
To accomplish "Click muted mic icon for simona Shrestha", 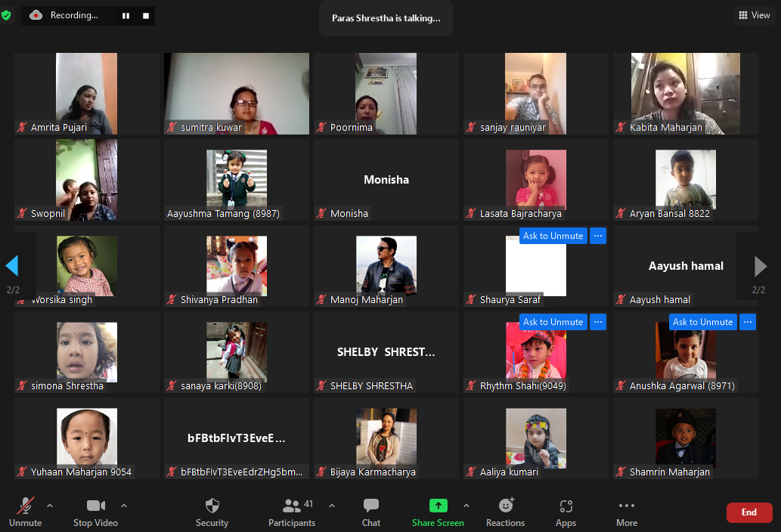I will pyautogui.click(x=22, y=385).
